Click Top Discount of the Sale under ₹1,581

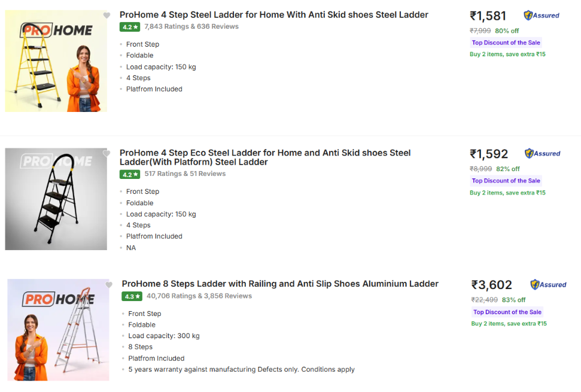point(506,42)
